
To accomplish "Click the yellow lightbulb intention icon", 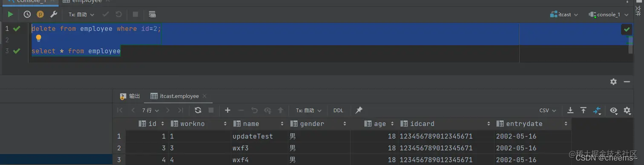I will tap(38, 38).
